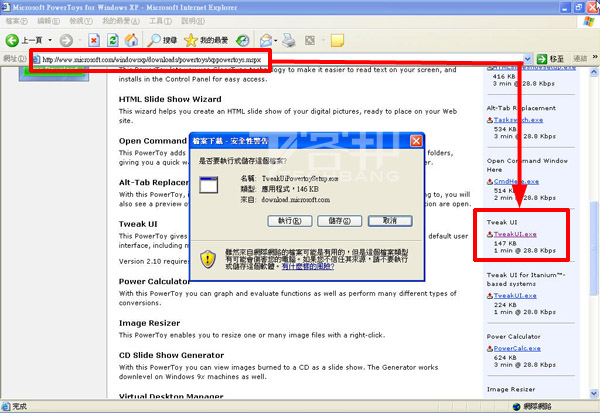Click the TweakUI.exe link for Itanium systems
600x413 pixels.
click(515, 296)
